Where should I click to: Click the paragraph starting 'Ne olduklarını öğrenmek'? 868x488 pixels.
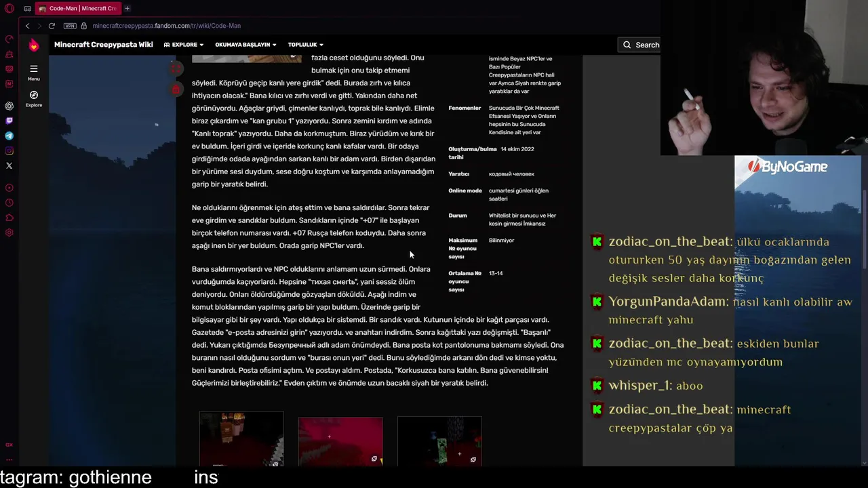click(311, 226)
